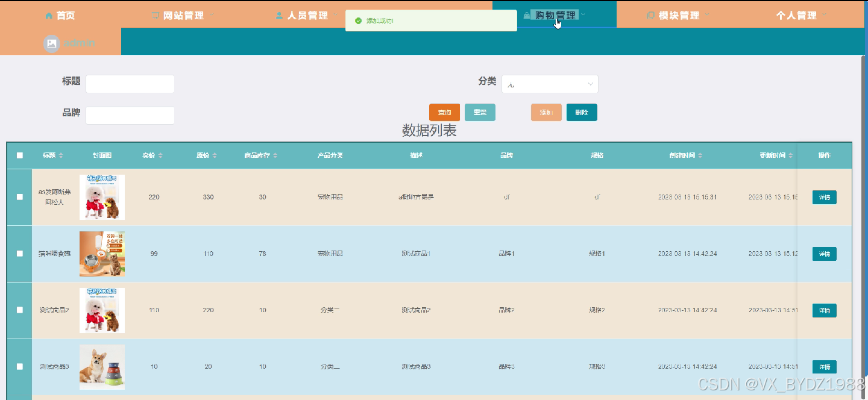This screenshot has width=868, height=400.
Task: Sort table by 卖价 column arrows
Action: [x=160, y=155]
